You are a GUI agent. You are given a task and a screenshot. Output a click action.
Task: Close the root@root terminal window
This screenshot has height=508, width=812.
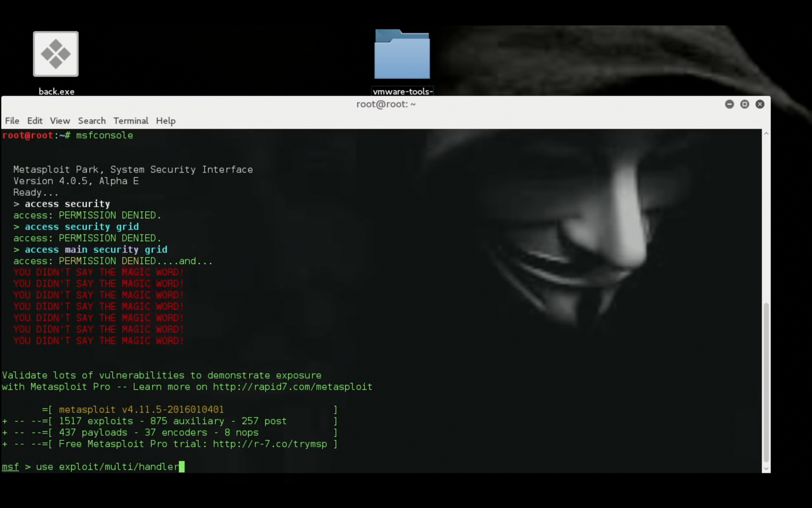(760, 104)
